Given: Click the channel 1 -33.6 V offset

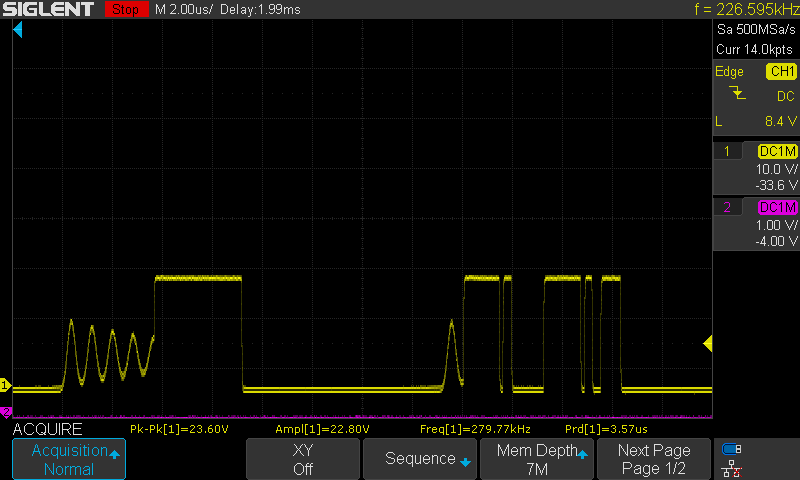Looking at the screenshot, I should click(776, 185).
